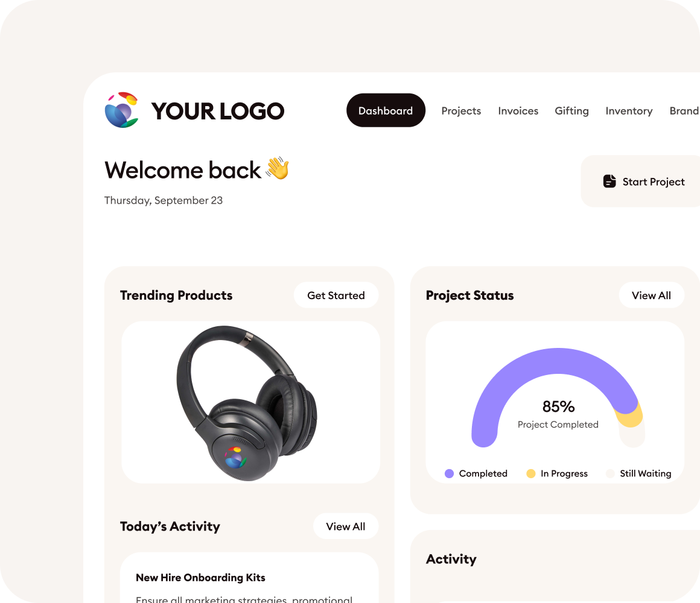Open the Dashboard tab
Screen dimensions: 700x603
coord(386,110)
